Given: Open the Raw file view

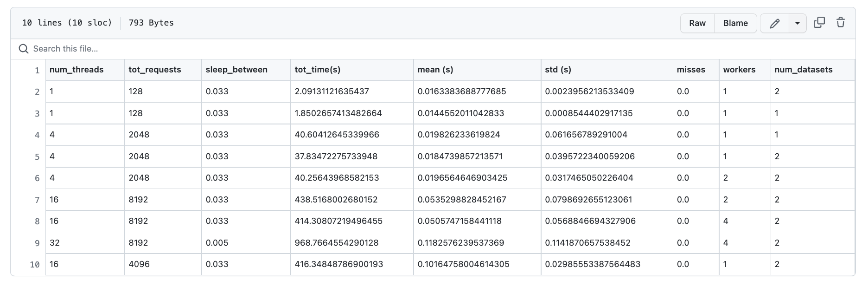Looking at the screenshot, I should pos(697,23).
